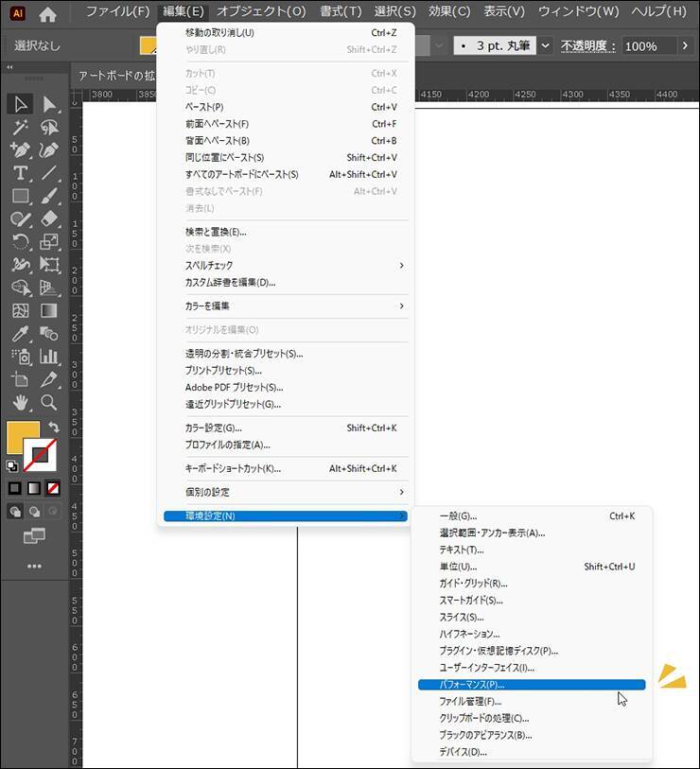Viewport: 700px width, 769px height.
Task: Expand the 3 pt. 丸筆 brush dropdown
Action: [545, 45]
